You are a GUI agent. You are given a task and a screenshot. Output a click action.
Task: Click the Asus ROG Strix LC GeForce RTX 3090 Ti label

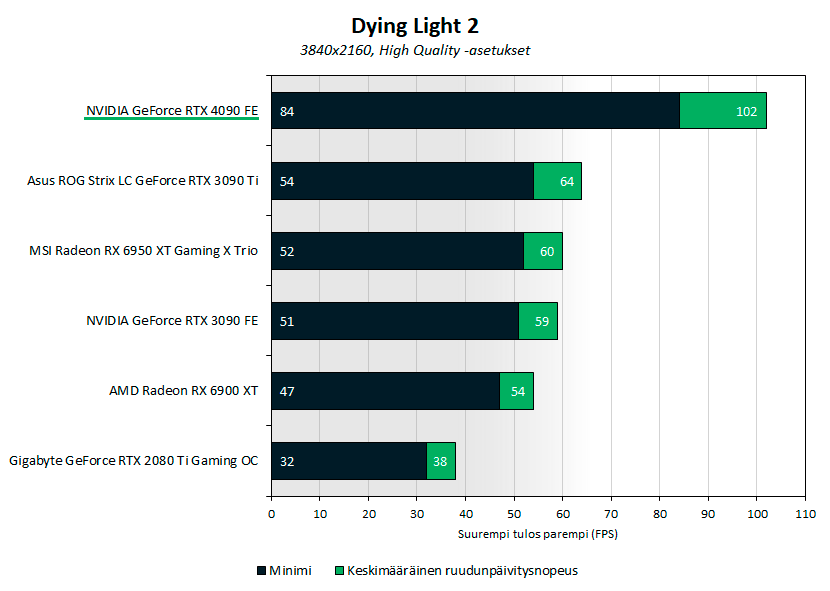(x=143, y=181)
